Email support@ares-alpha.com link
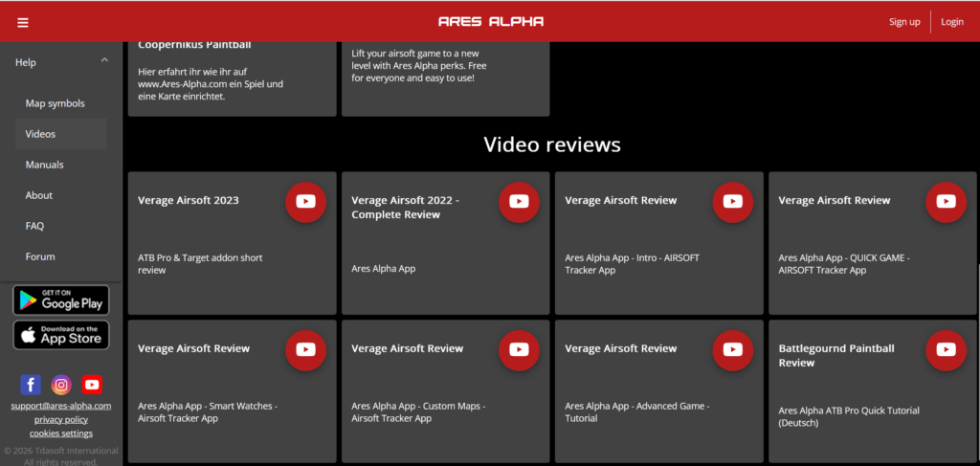This screenshot has height=466, width=980. pos(61,406)
